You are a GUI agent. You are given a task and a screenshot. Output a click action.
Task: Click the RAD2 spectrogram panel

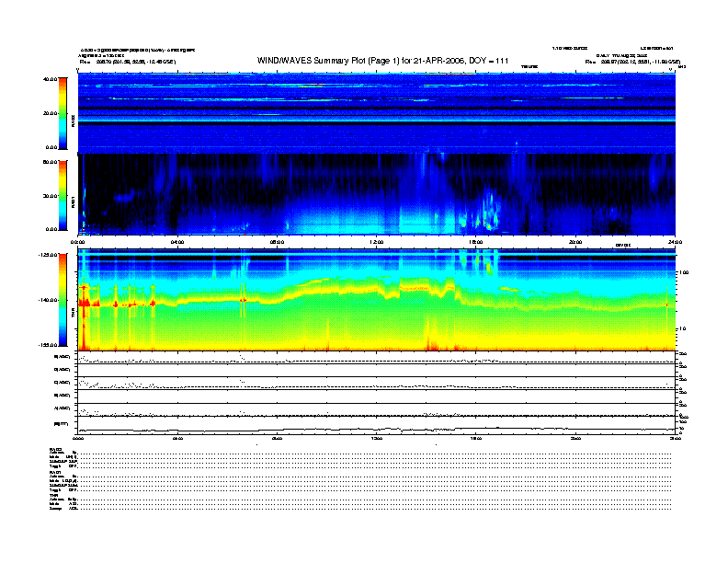click(377, 113)
